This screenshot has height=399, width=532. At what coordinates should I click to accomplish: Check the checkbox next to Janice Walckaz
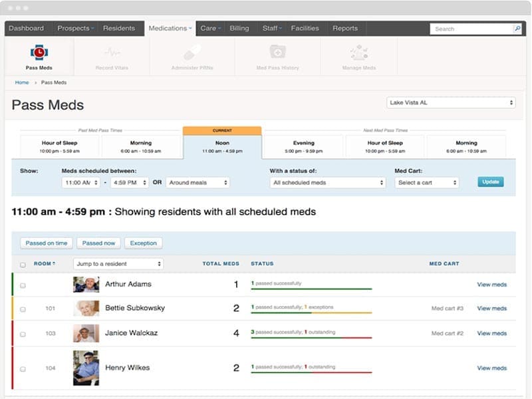pyautogui.click(x=24, y=333)
